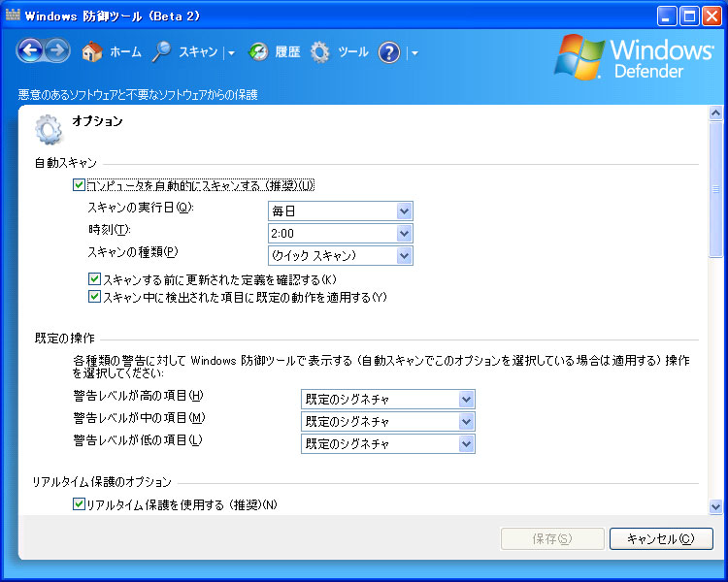Click the 警告レベルが中の項目(M) label

139,418
